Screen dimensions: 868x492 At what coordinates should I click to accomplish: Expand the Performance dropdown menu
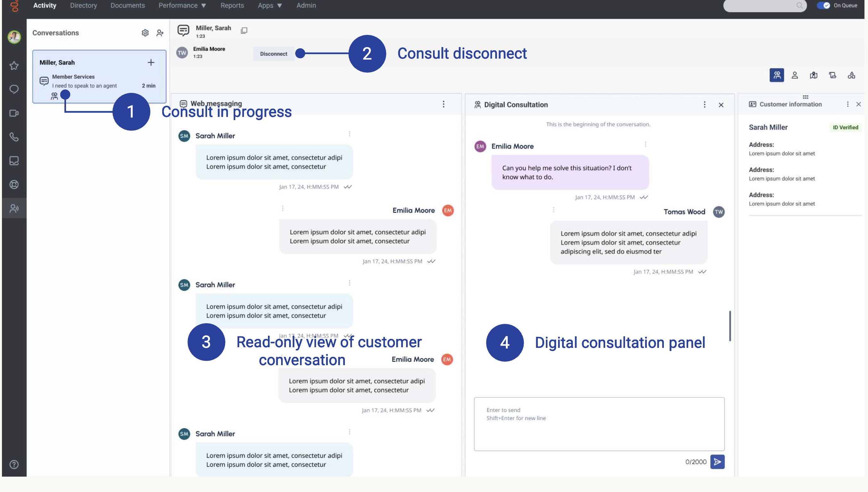(x=182, y=5)
